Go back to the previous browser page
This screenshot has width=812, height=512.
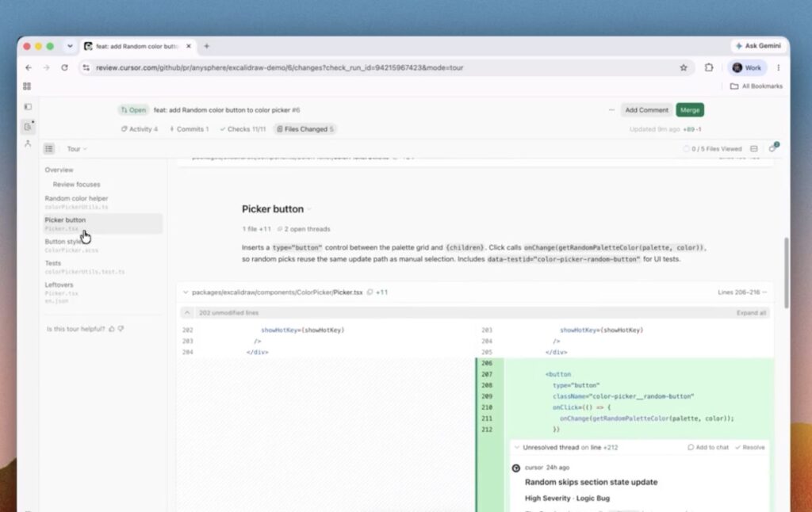[29, 68]
